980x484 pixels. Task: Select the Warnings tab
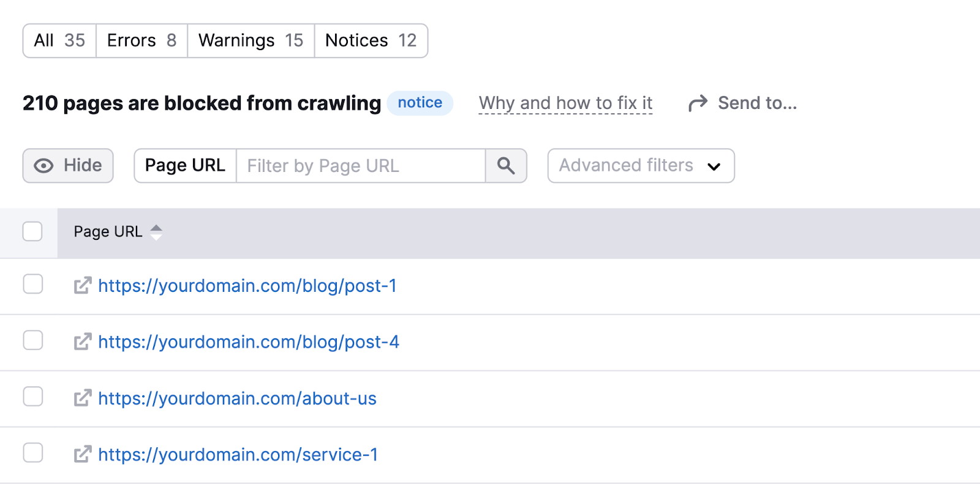(x=249, y=40)
